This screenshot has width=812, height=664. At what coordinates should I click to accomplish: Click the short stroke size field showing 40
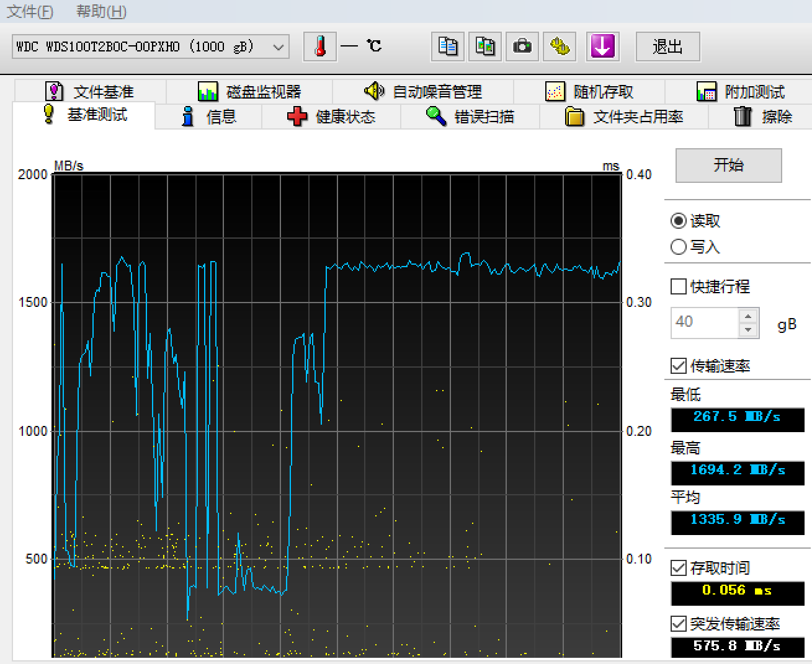(x=705, y=322)
